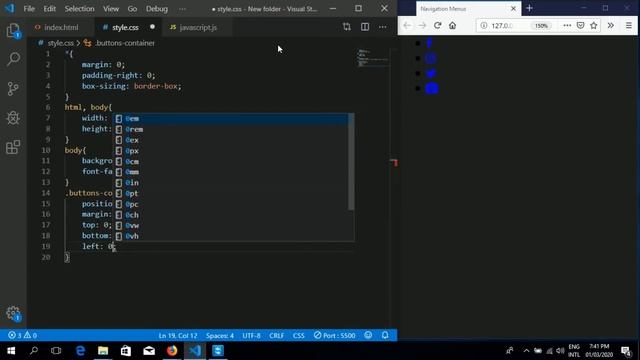Click the unsaved dot on style.css tab
640x360 pixels.
point(152,27)
